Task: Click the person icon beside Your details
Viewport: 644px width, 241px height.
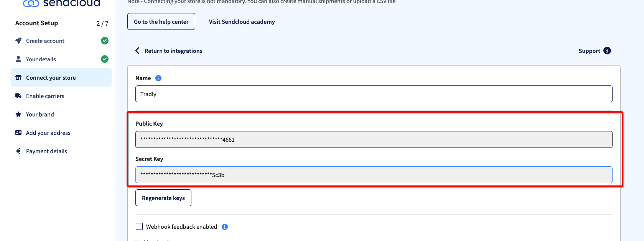Action: 18,59
